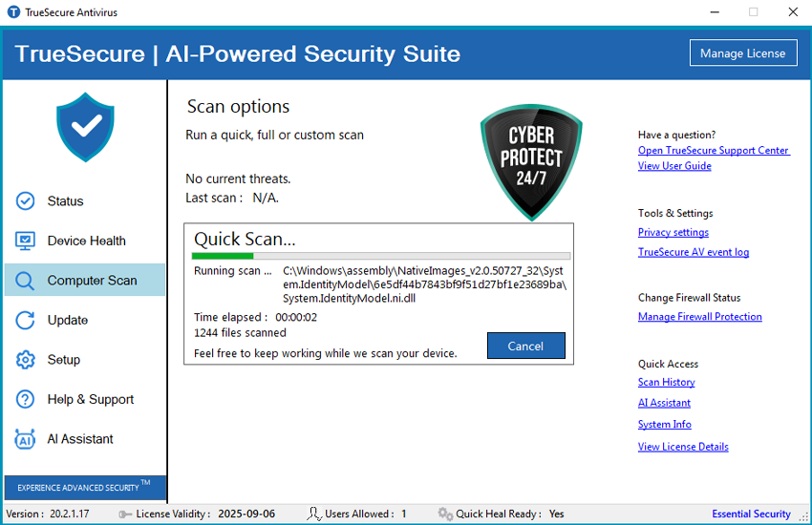Select the Device Health menu item label
This screenshot has height=525, width=812.
[86, 241]
